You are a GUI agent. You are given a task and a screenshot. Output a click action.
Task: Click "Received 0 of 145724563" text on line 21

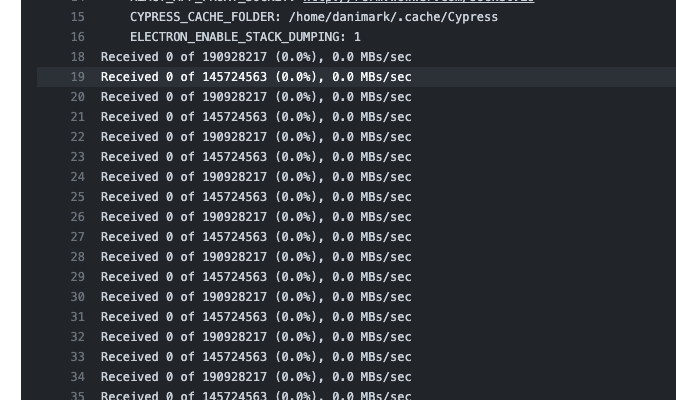pyautogui.click(x=184, y=117)
